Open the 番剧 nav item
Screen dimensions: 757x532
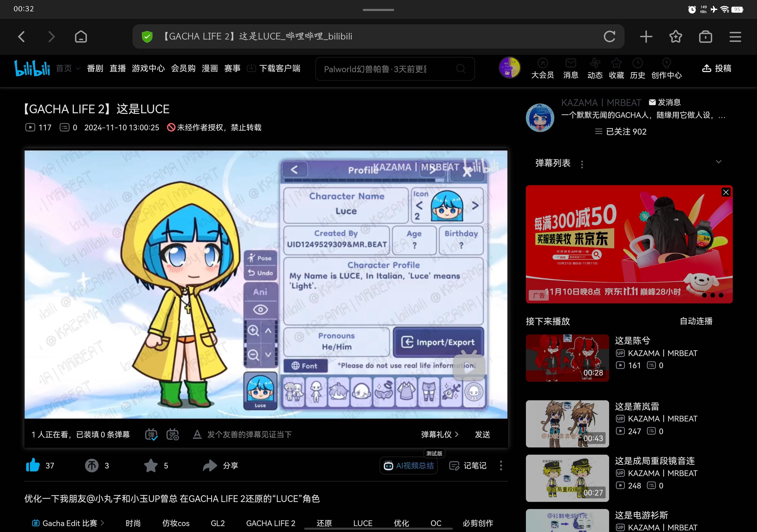coord(95,68)
